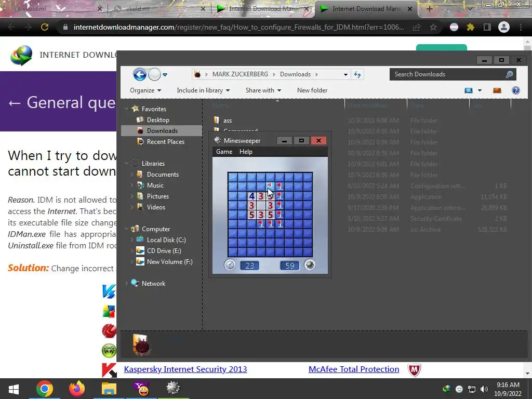Open the Chrome Extensions puzzle icon

click(470, 27)
